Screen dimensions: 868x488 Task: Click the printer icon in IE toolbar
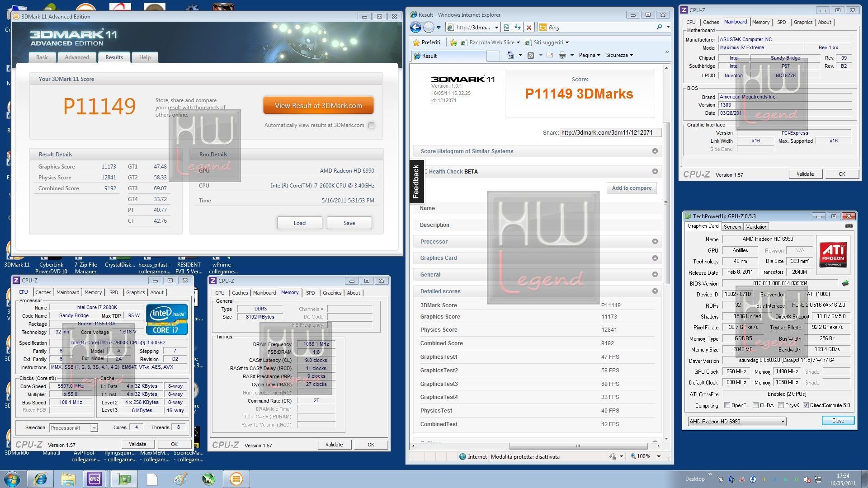[x=562, y=56]
